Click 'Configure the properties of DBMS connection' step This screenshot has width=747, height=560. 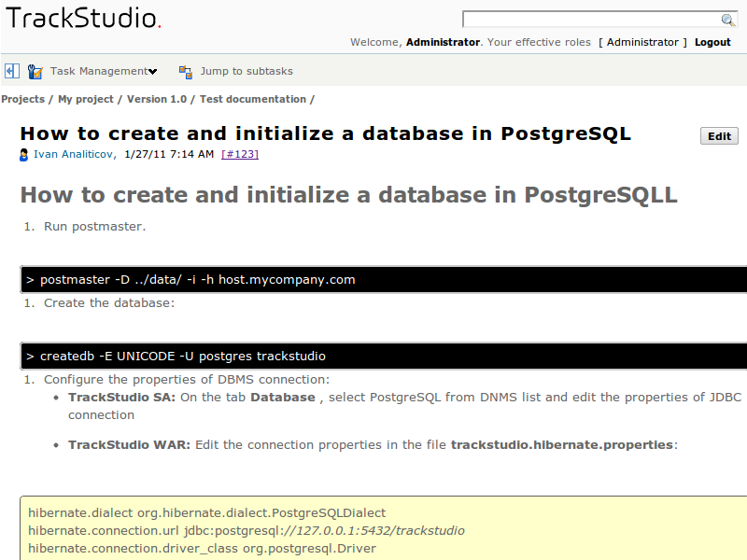186,380
